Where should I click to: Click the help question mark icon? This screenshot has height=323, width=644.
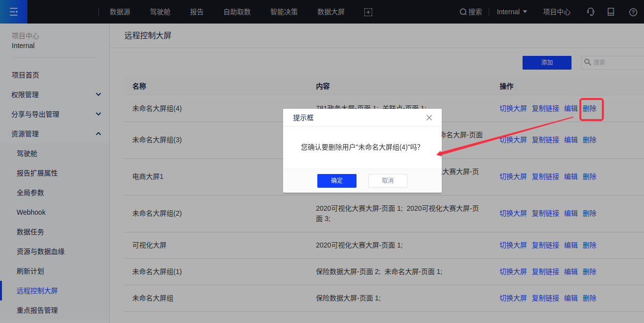coord(633,12)
